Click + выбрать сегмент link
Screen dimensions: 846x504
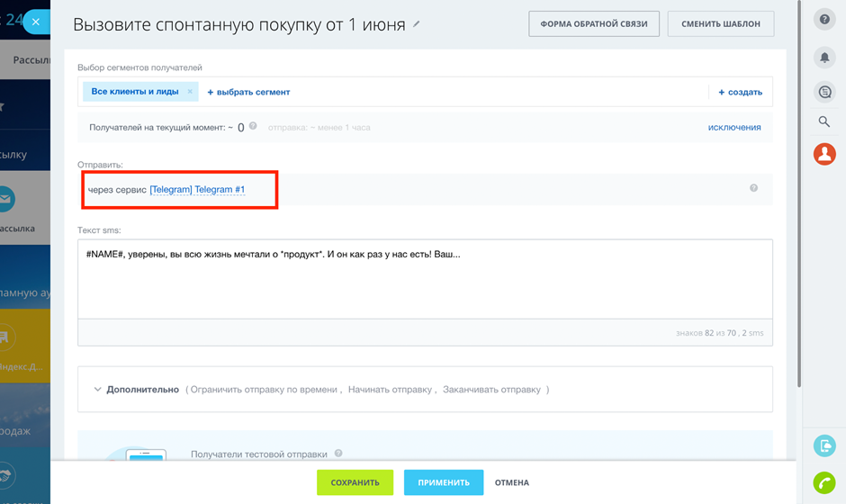248,93
